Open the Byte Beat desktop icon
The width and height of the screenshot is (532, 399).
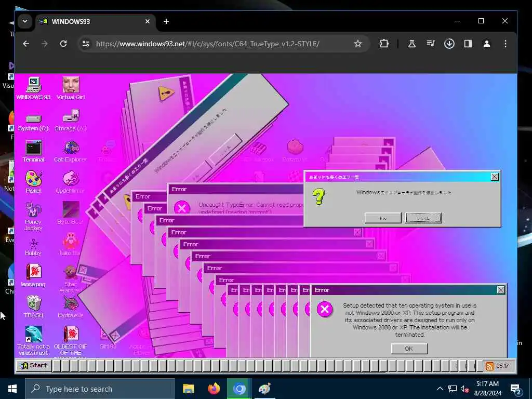[70, 213]
